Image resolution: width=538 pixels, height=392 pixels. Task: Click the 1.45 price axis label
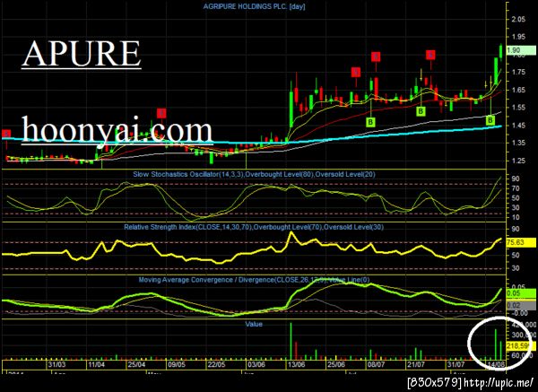[518, 126]
